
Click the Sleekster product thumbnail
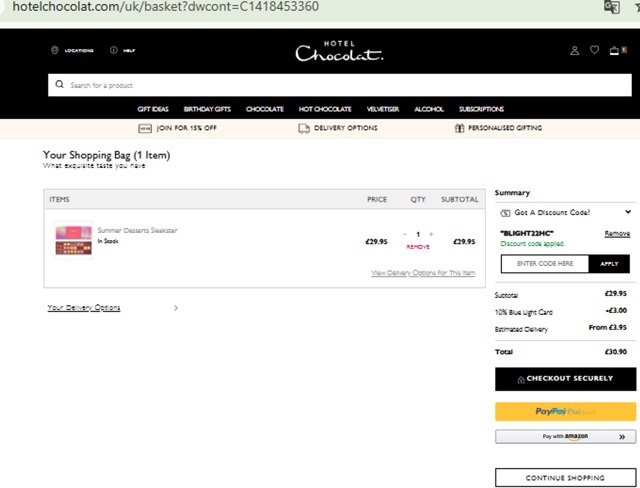pos(73,241)
